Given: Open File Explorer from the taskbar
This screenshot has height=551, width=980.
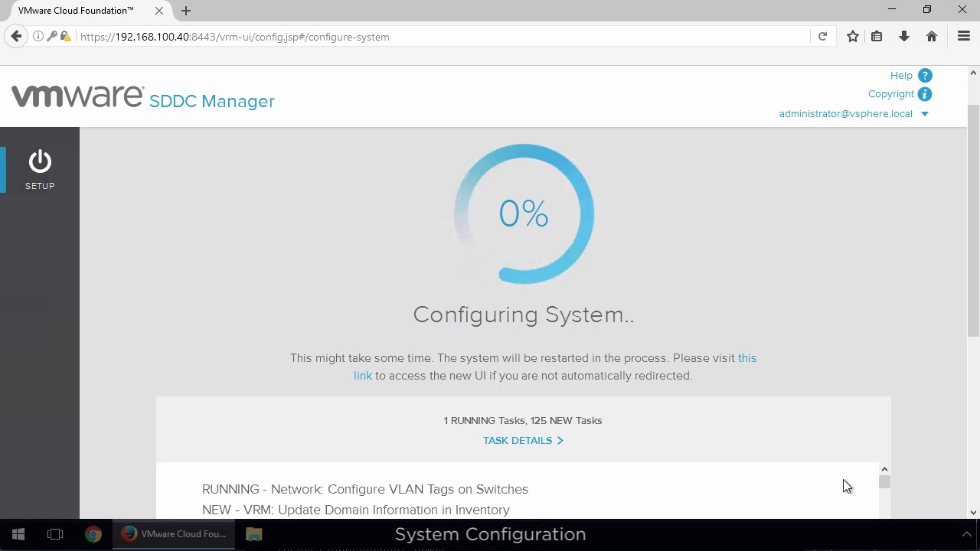Looking at the screenshot, I should point(253,534).
